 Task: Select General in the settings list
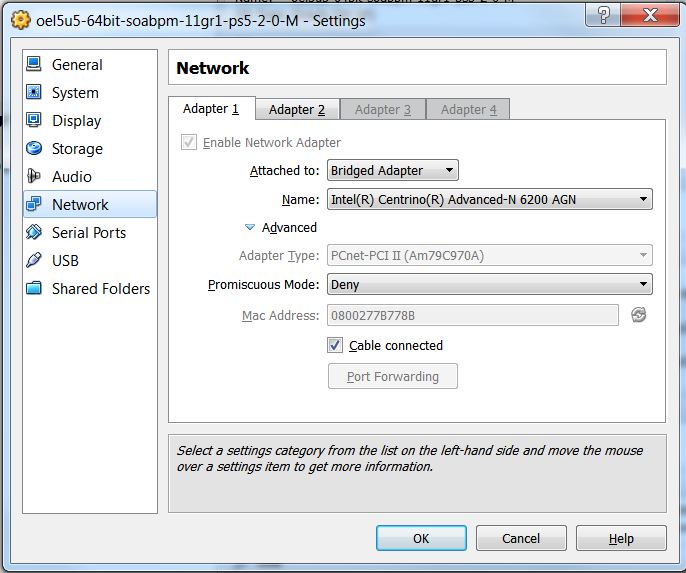(x=90, y=64)
